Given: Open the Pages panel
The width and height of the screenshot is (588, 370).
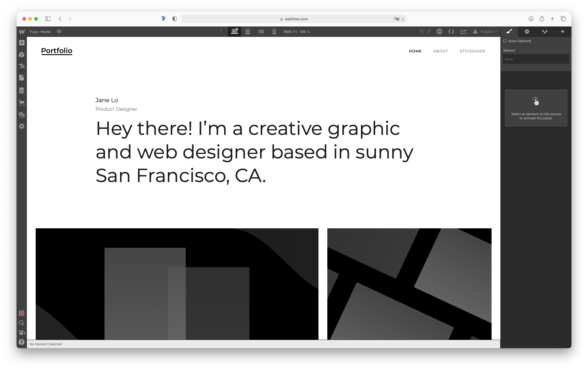Looking at the screenshot, I should pos(22,78).
